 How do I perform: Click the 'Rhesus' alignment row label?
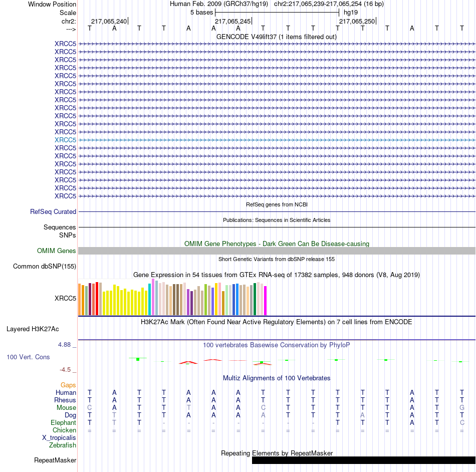pos(65,400)
